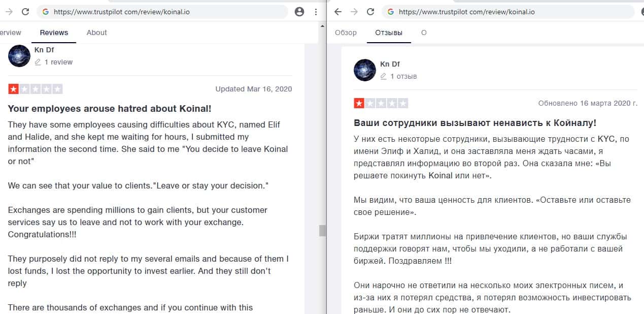Click back arrow in right browser window

(338, 12)
